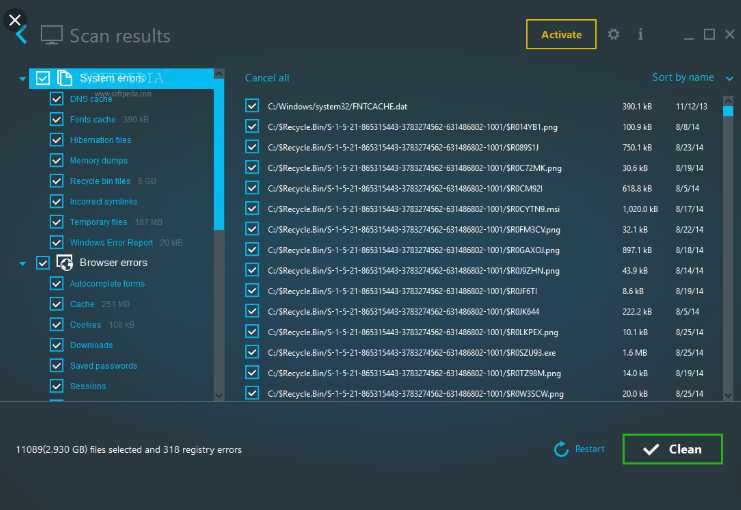Click the X close icon at top left
This screenshot has height=510, width=741.
pos(13,18)
